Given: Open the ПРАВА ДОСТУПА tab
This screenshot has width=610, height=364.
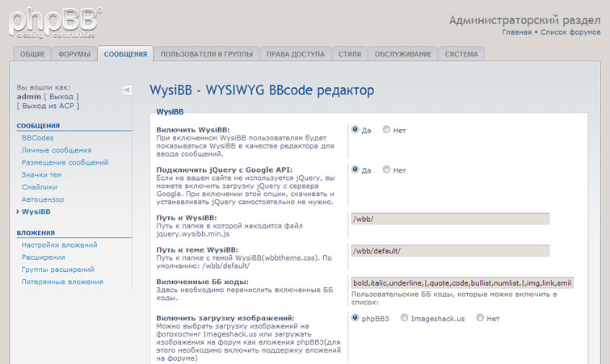Looking at the screenshot, I should point(296,54).
